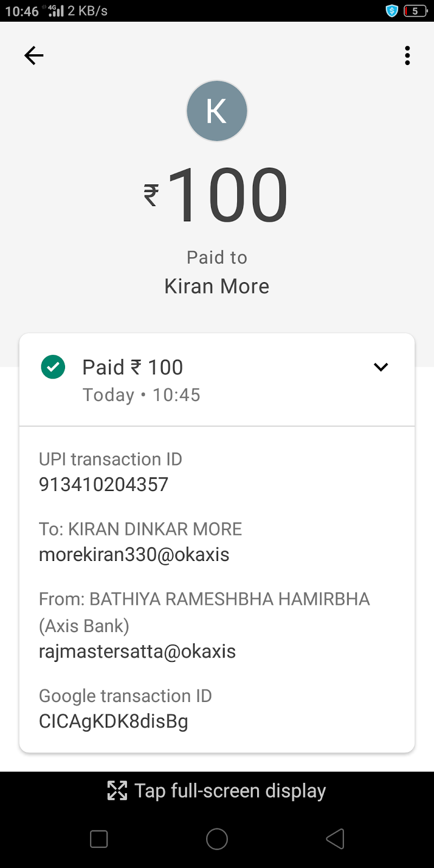The image size is (434, 868).
Task: Tap the shield icon in status bar
Action: (392, 11)
